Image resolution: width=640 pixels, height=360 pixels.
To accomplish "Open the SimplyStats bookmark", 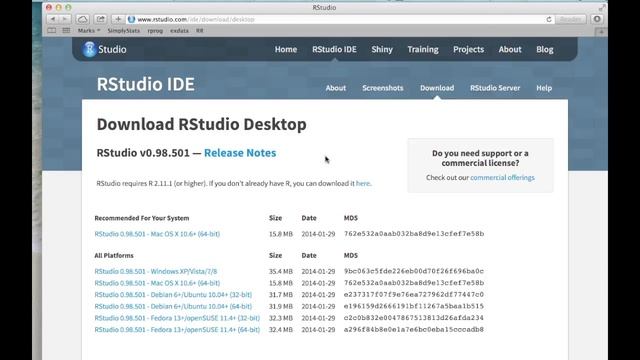I will pyautogui.click(x=124, y=31).
